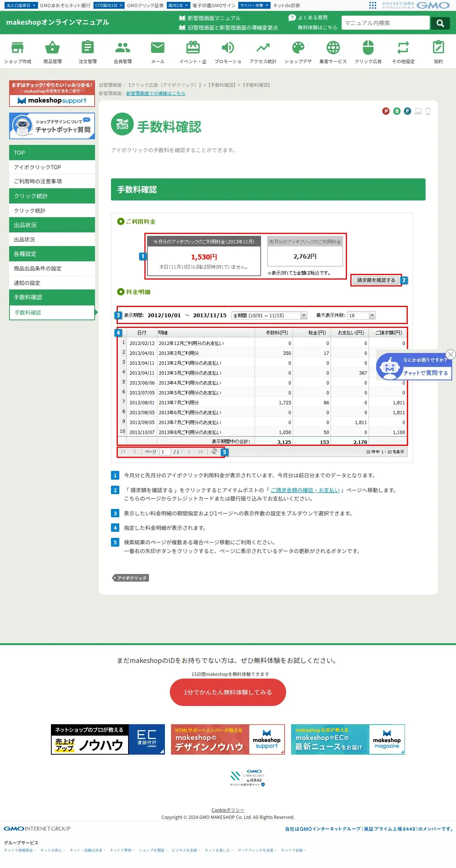
Task: Open 商品管理 basket icon
Action: 52,48
